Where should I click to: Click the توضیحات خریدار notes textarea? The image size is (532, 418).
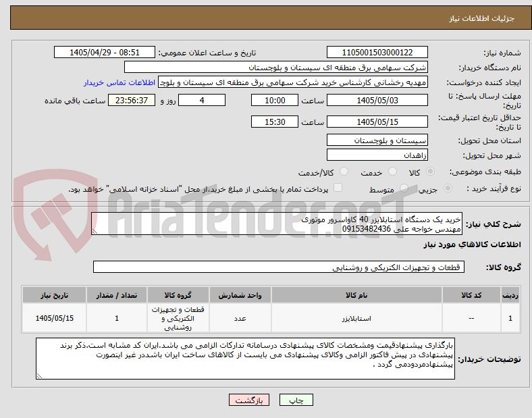(x=245, y=359)
